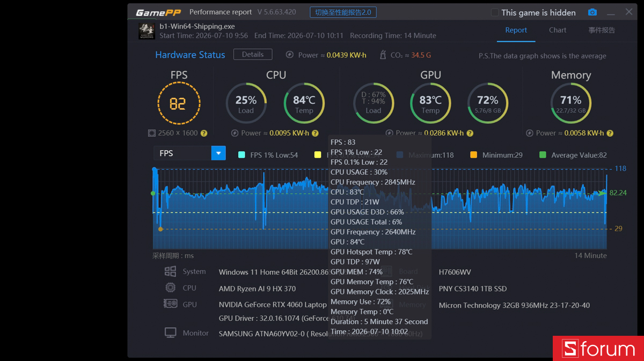Click the 'AMD Ryzen AI 9 HX 370' text
Screen dimensions: 644x361
pyautogui.click(x=257, y=289)
